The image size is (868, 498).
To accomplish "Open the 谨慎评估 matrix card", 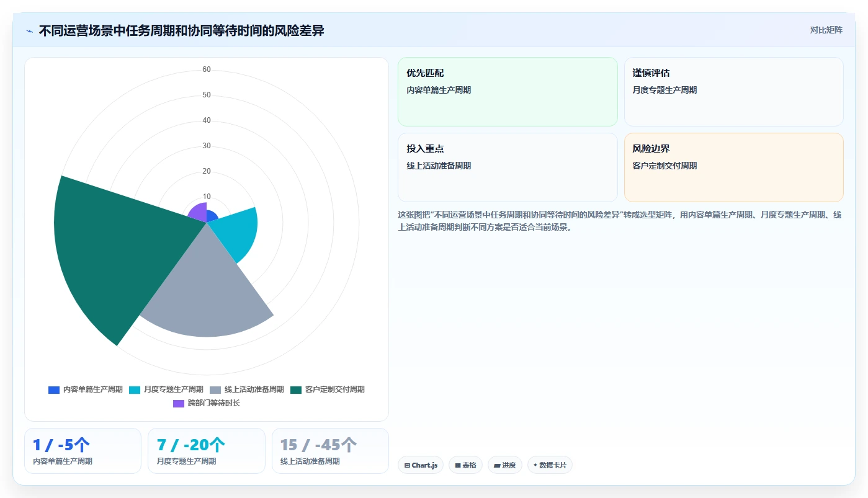I will pyautogui.click(x=733, y=92).
